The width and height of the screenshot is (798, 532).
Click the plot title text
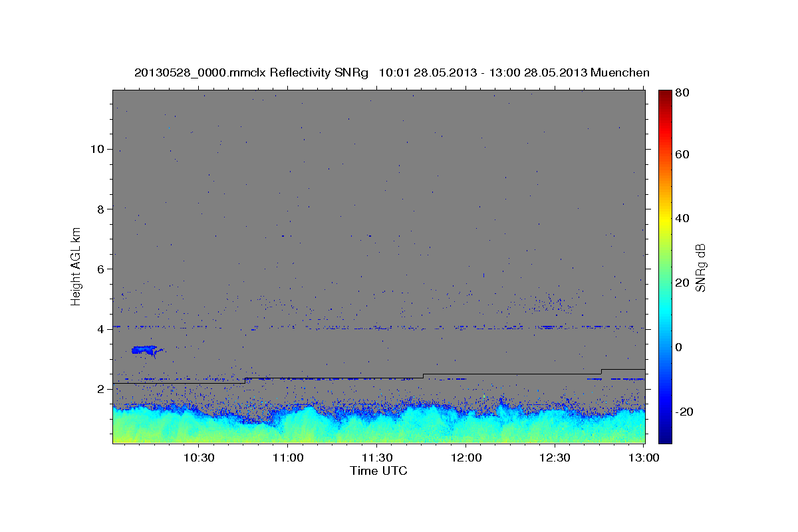[392, 72]
